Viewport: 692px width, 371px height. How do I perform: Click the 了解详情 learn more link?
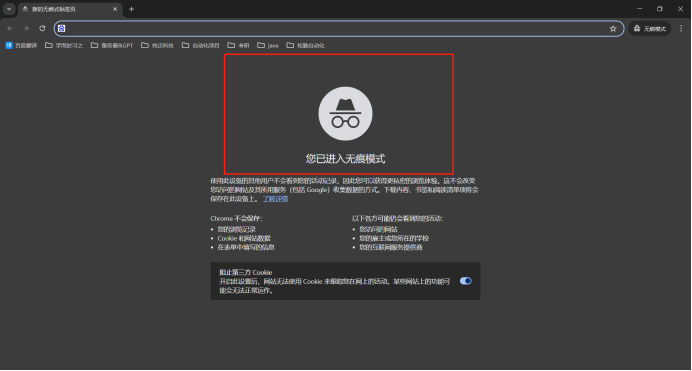click(275, 199)
